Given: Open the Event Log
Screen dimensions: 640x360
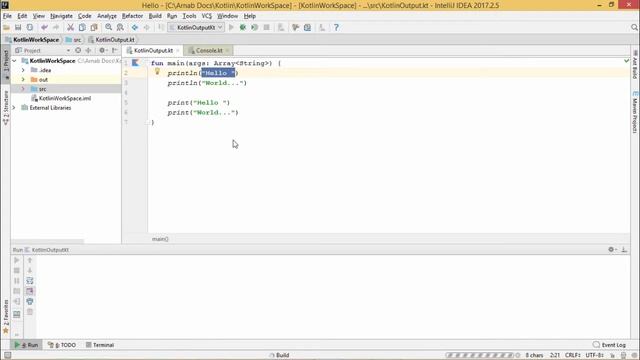Looking at the screenshot, I should click(609, 345).
